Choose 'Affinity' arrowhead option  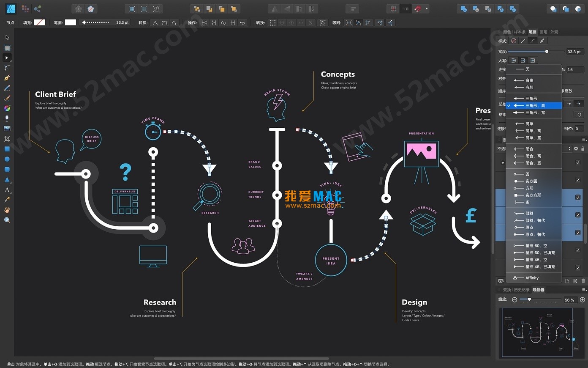point(534,278)
